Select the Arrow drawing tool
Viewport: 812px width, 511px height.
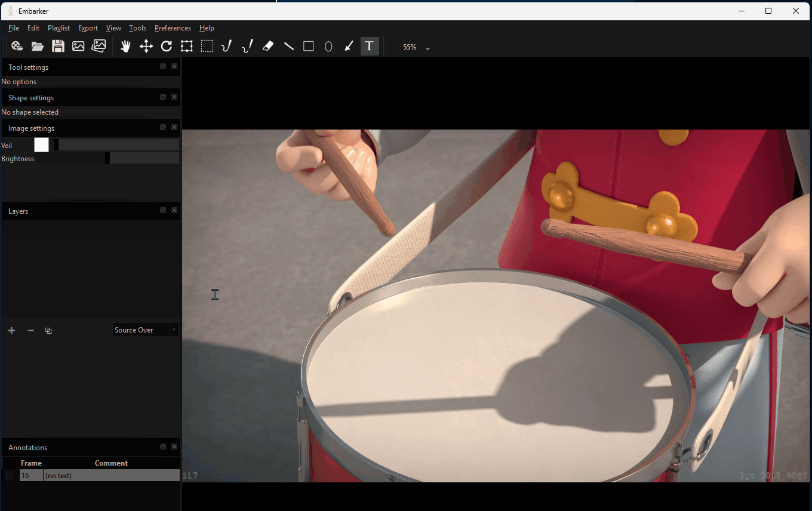pyautogui.click(x=349, y=47)
